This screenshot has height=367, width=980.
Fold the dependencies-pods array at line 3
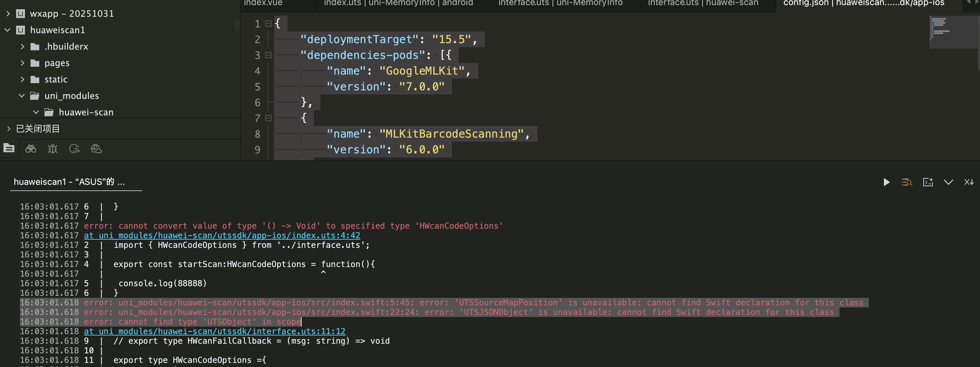268,55
